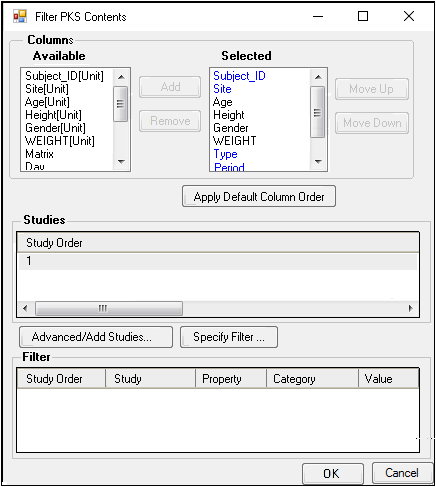This screenshot has width=436, height=487.
Task: Click the Filter PKS Contents app icon
Action: [x=20, y=16]
